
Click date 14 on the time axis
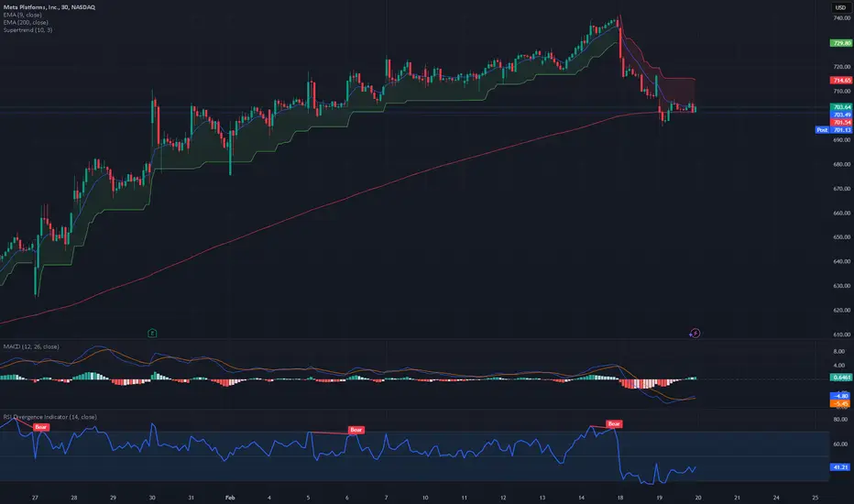581,498
